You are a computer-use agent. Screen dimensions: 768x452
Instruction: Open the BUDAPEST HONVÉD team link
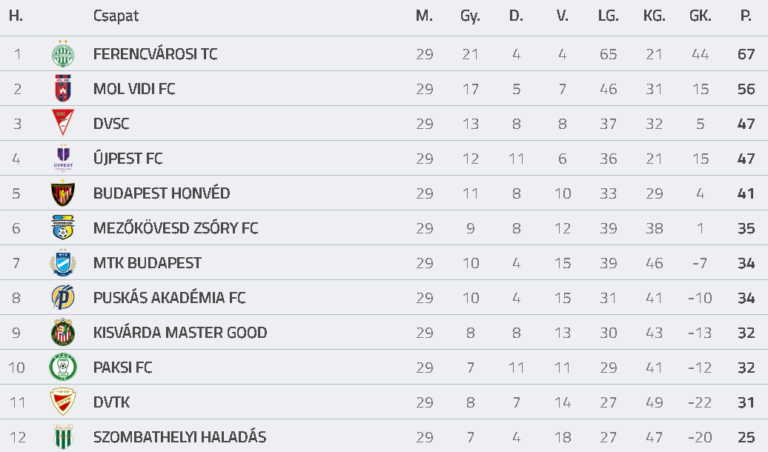coord(161,193)
